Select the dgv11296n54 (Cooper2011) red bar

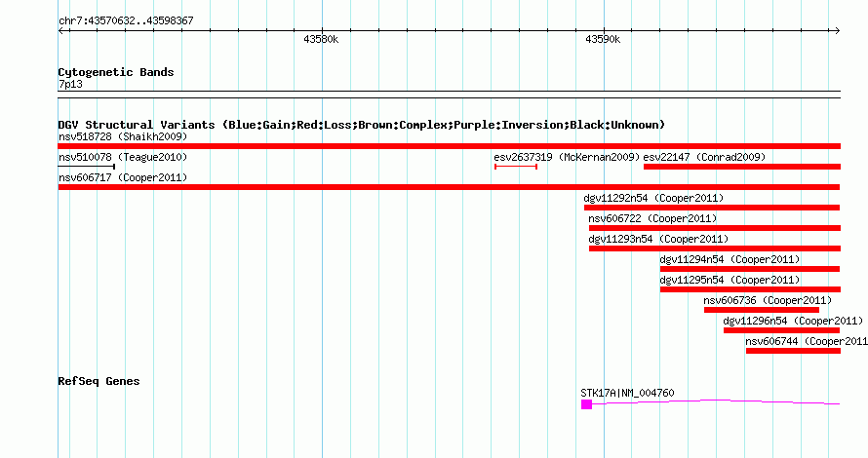coord(781,330)
